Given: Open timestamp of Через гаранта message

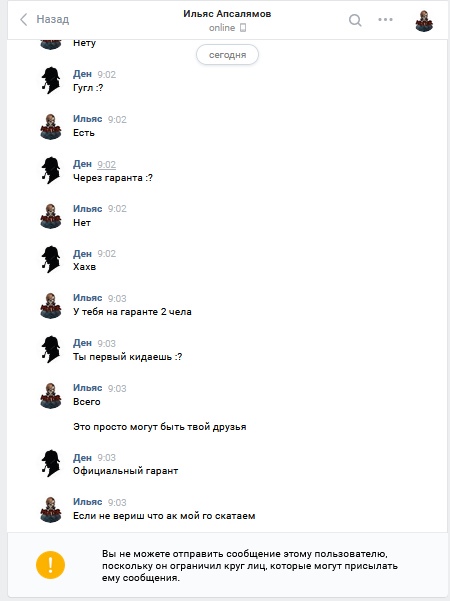Looking at the screenshot, I should 107,164.
